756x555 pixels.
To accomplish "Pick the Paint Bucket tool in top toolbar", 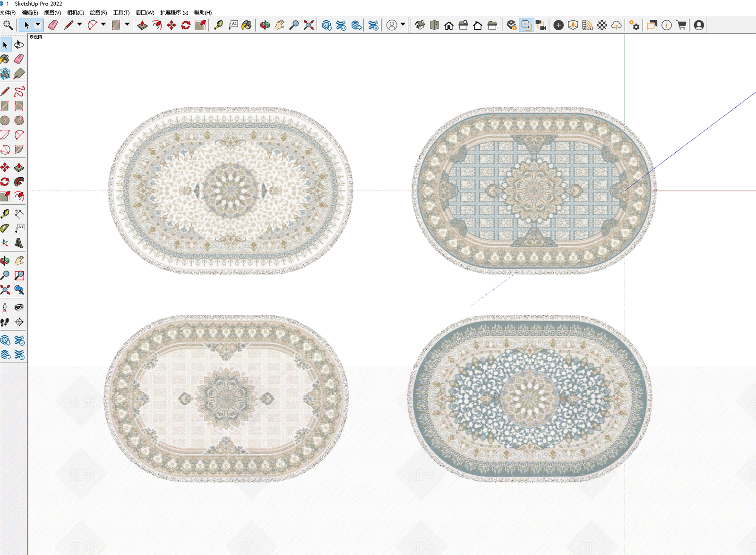I will (247, 25).
